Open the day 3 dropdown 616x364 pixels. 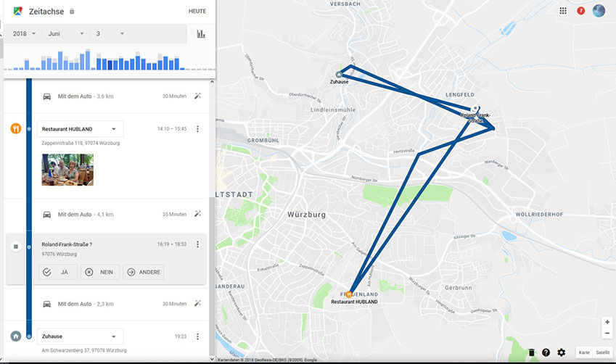pyautogui.click(x=110, y=34)
